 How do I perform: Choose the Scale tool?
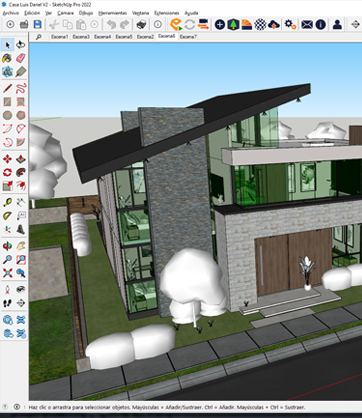[x=8, y=186]
